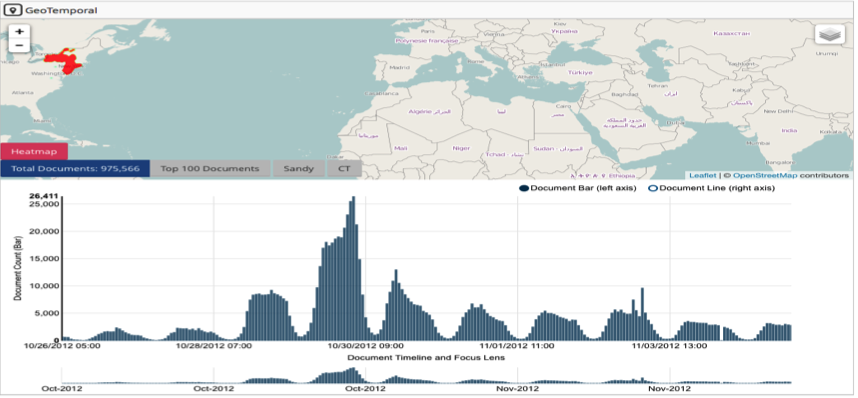
Task: Click the Mali label on the map
Action: [401, 148]
